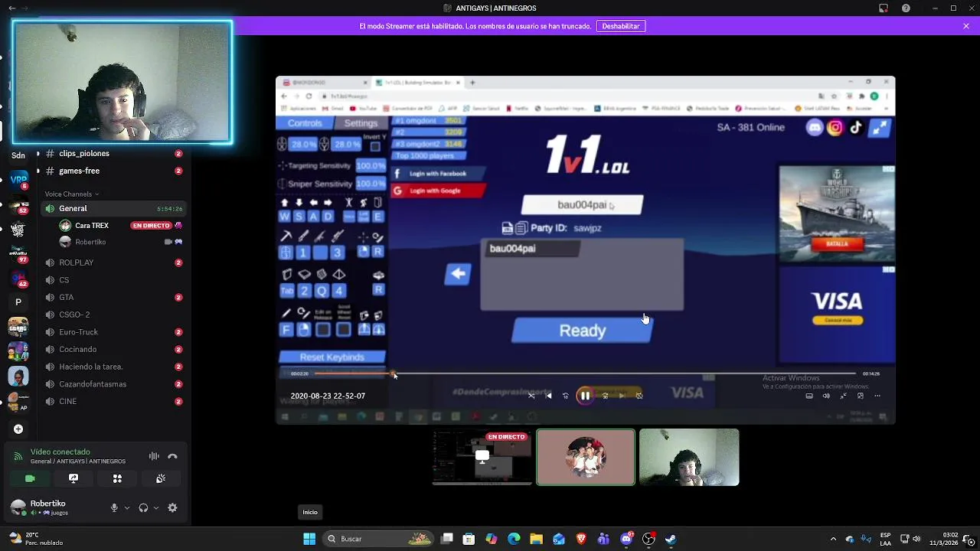The image size is (980, 551).
Task: Click the share screen icon in voice panel
Action: tap(73, 478)
